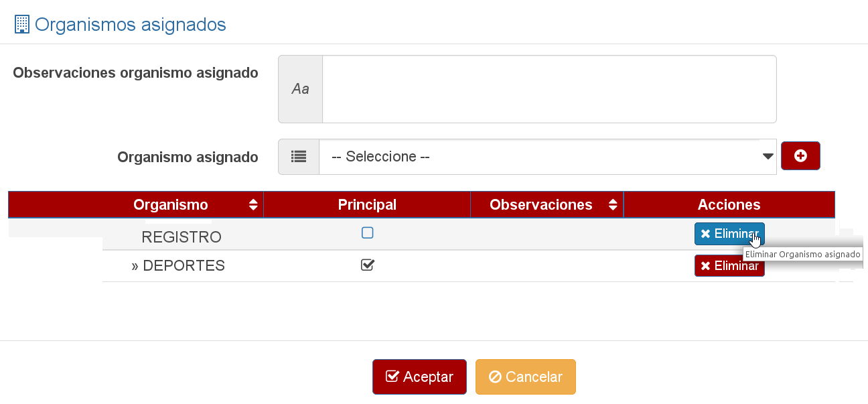Click the sort arrows in Organismo column
This screenshot has height=404, width=868.
point(253,205)
